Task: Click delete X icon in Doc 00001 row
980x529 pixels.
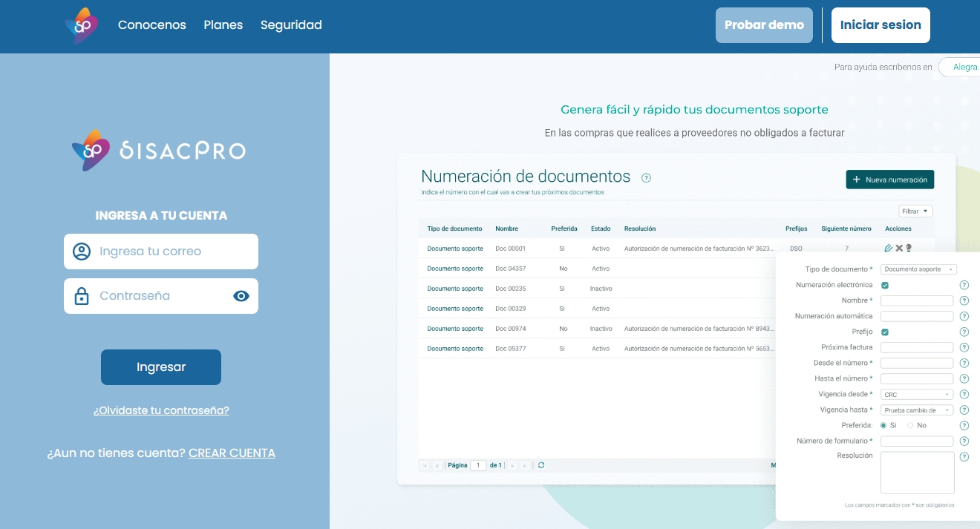Action: (x=899, y=248)
